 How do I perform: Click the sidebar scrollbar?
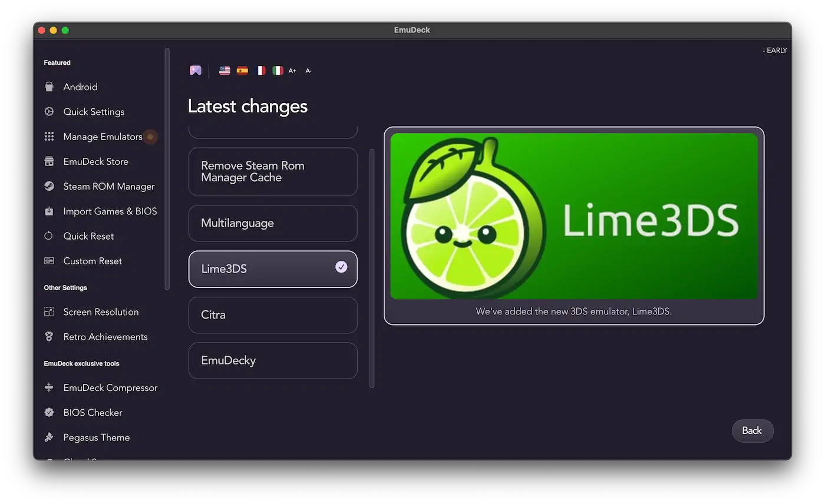pyautogui.click(x=167, y=169)
